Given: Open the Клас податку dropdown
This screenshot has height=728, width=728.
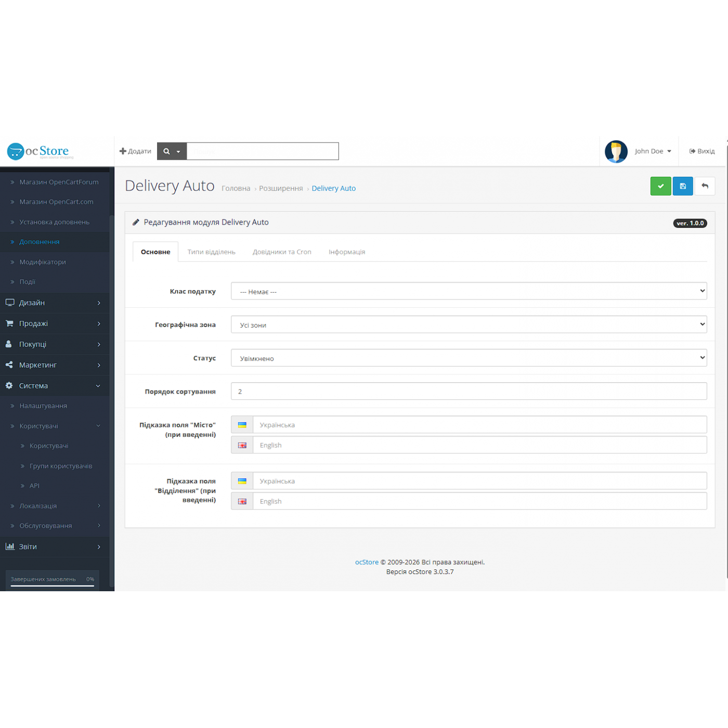Looking at the screenshot, I should click(x=469, y=291).
